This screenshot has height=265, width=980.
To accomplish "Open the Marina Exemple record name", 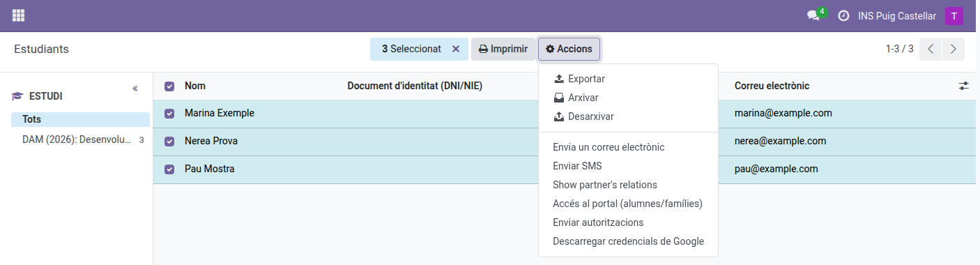I will (x=220, y=113).
